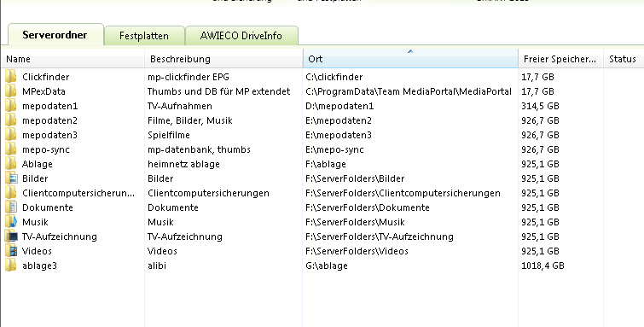Select the Ablage row name

(38, 164)
